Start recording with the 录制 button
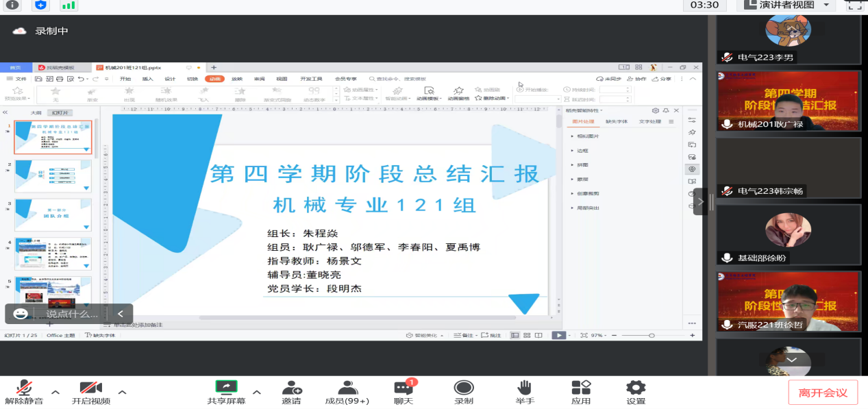This screenshot has width=868, height=409. click(x=464, y=388)
